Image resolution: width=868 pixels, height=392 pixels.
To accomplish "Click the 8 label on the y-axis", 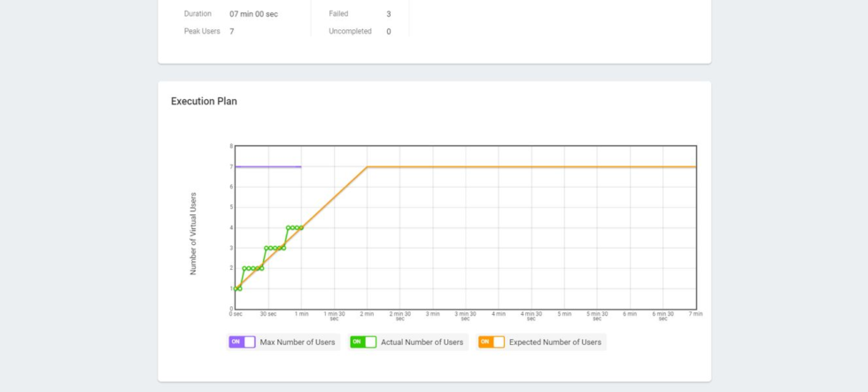I will (x=231, y=146).
